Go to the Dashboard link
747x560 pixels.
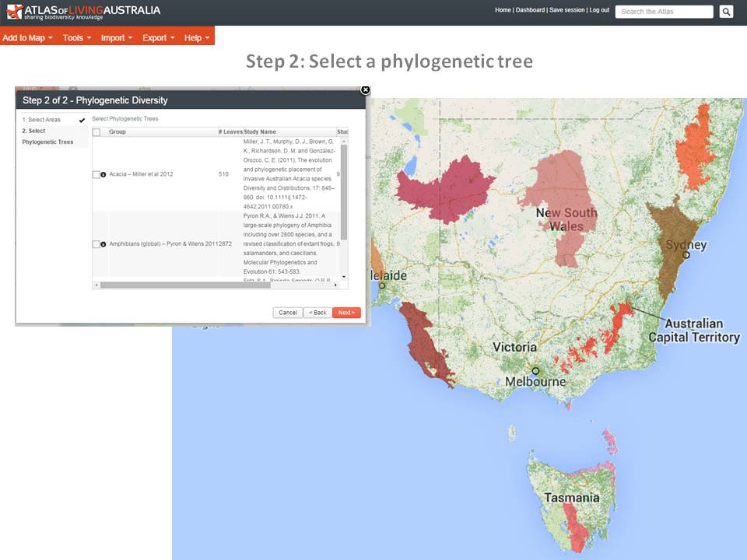(530, 10)
